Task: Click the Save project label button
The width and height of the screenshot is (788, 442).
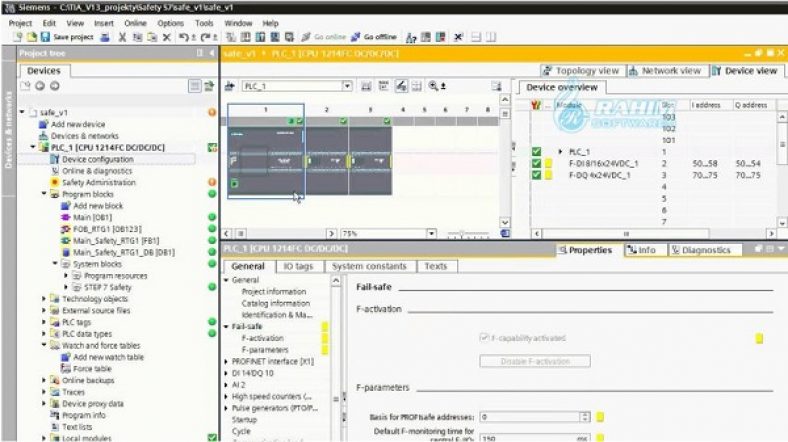Action: (73, 37)
